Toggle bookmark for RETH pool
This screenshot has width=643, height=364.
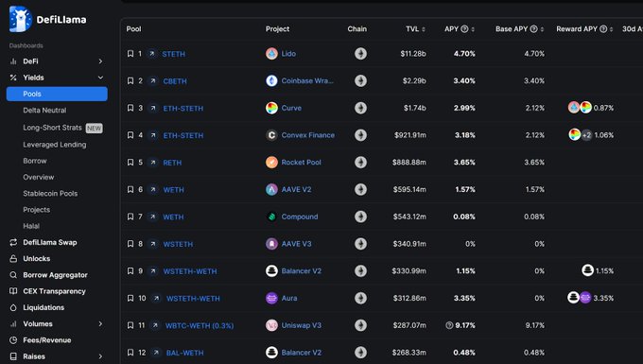pos(130,163)
